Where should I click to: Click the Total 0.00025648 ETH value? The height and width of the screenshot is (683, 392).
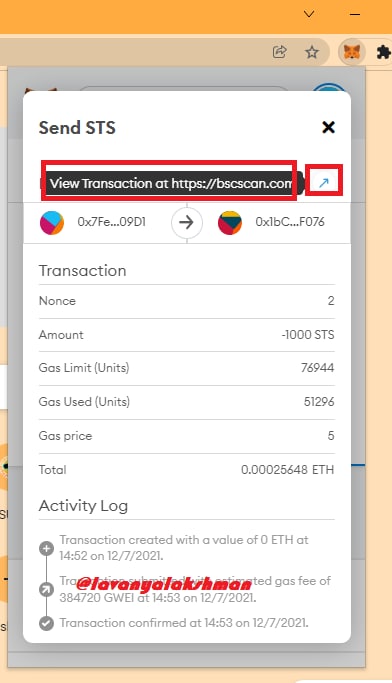pos(287,470)
